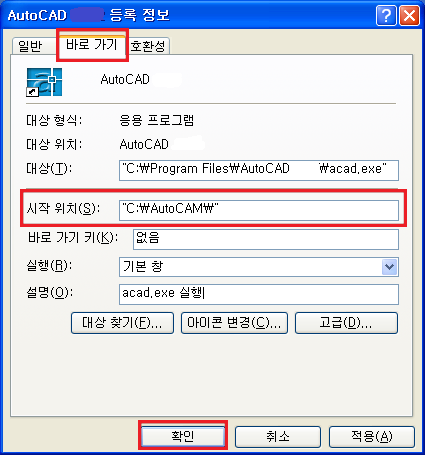
Task: Cancel changes with 취소 button
Action: pyautogui.click(x=277, y=436)
